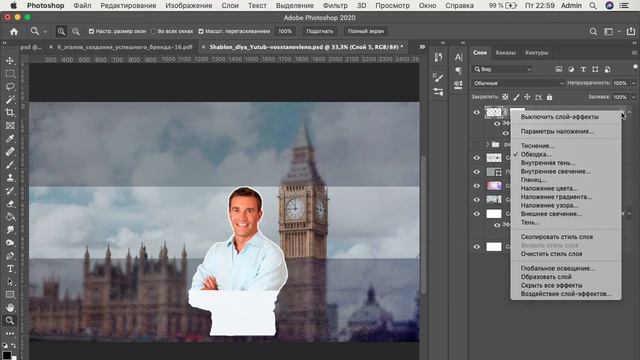Filter layers by type layer icon
The image size is (640, 360).
click(x=583, y=69)
